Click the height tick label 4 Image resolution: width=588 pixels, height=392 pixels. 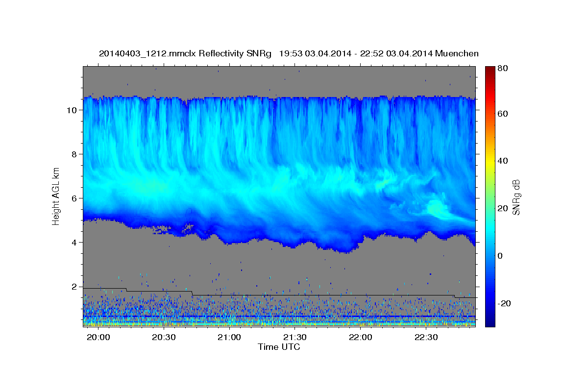click(x=74, y=243)
